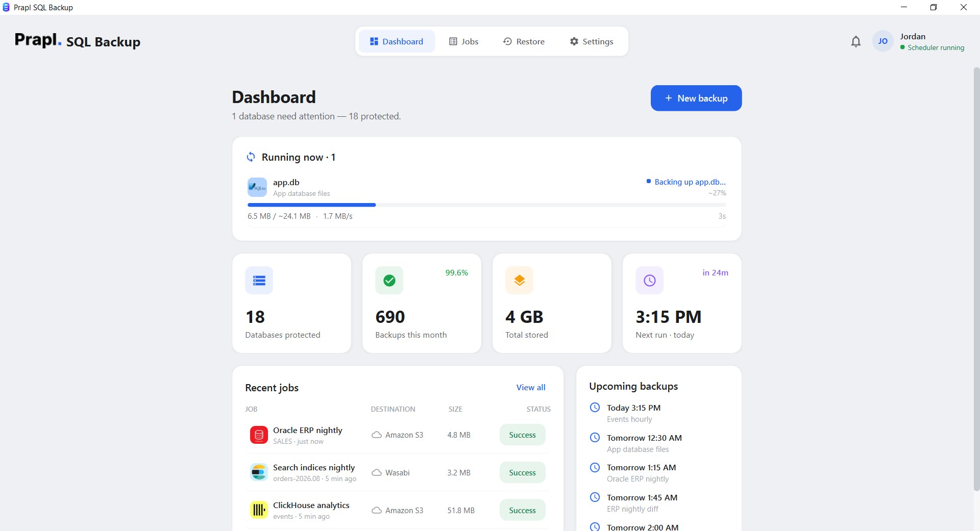Click the Running now sync icon
The width and height of the screenshot is (980, 531).
(251, 157)
